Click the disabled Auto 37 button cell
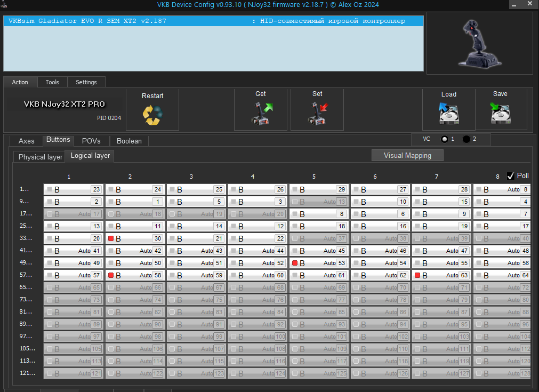This screenshot has width=539, height=392. click(x=319, y=238)
